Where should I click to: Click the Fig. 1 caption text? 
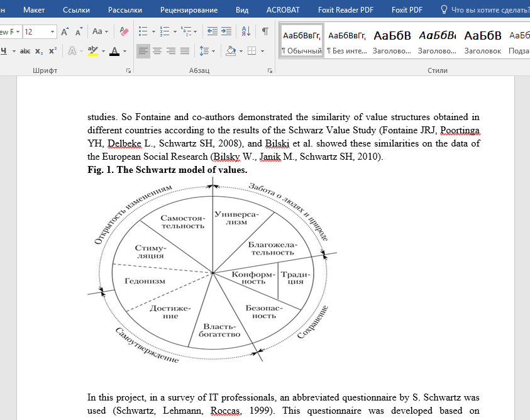tap(167, 170)
